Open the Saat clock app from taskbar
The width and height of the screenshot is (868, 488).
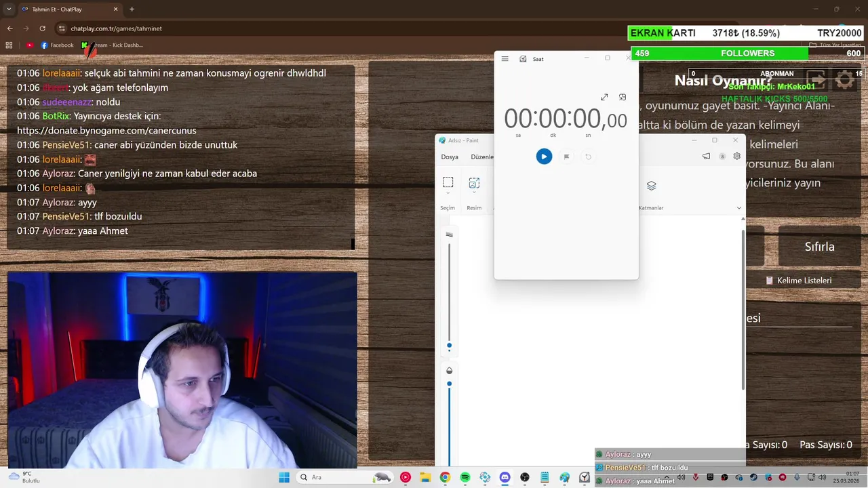585,477
